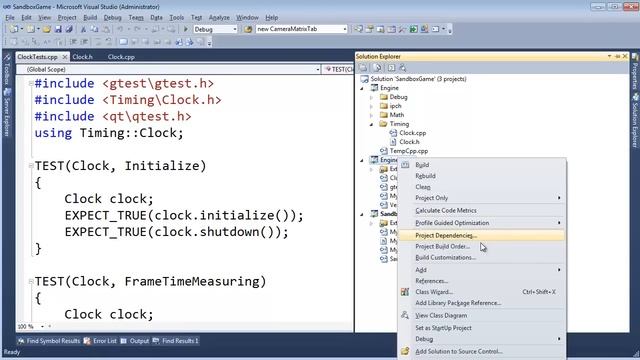
Task: Click the Save All toolbar icon
Action: [69, 29]
